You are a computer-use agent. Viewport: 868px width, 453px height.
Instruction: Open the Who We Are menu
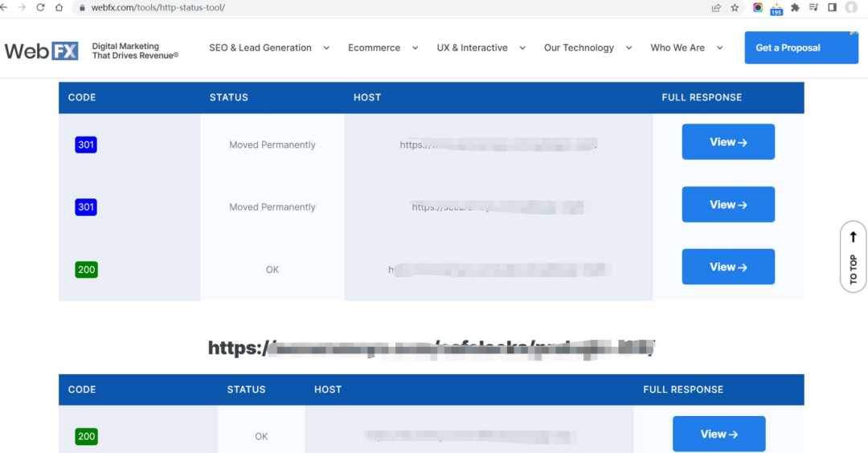(x=686, y=48)
